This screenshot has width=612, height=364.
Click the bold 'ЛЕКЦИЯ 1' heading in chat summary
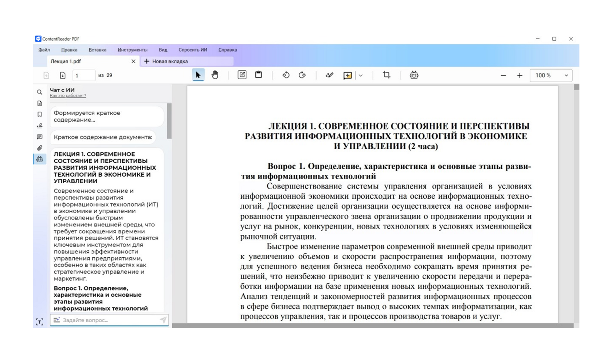[105, 167]
